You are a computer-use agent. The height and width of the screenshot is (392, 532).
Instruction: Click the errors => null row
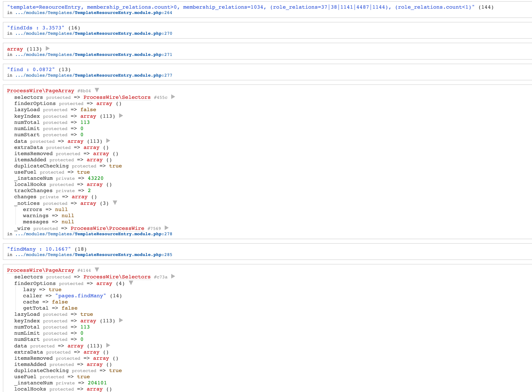click(x=45, y=210)
